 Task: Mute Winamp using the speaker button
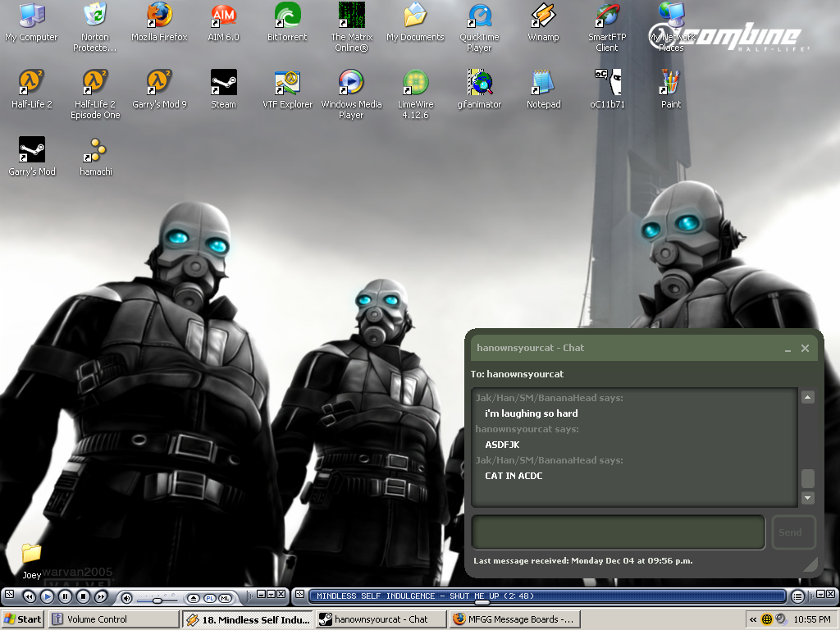click(126, 597)
